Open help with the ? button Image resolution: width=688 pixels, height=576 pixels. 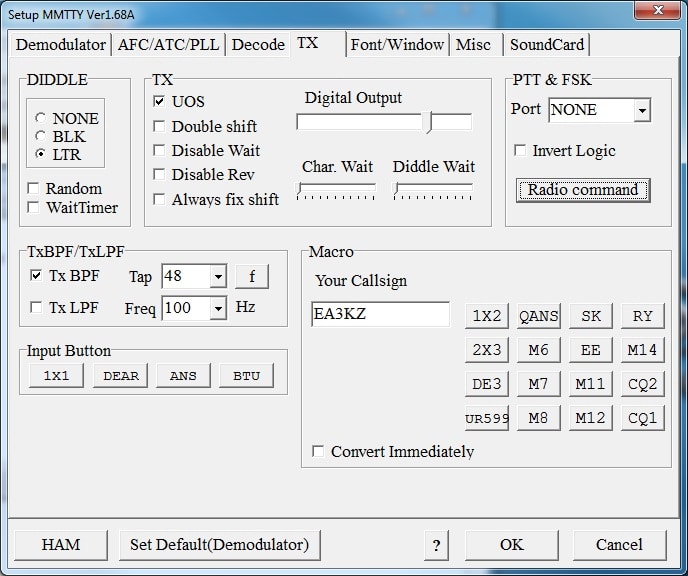[436, 545]
